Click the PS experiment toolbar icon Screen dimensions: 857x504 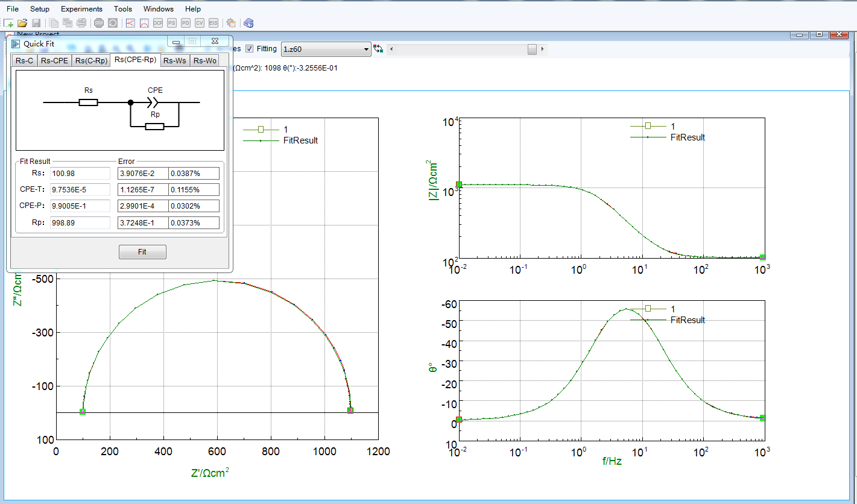click(x=172, y=23)
